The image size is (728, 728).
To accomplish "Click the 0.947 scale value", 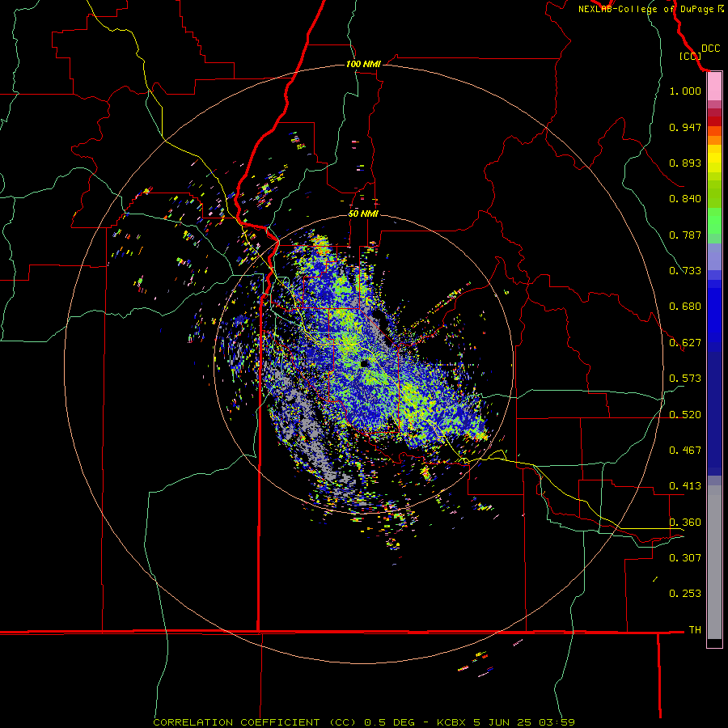I will (685, 127).
